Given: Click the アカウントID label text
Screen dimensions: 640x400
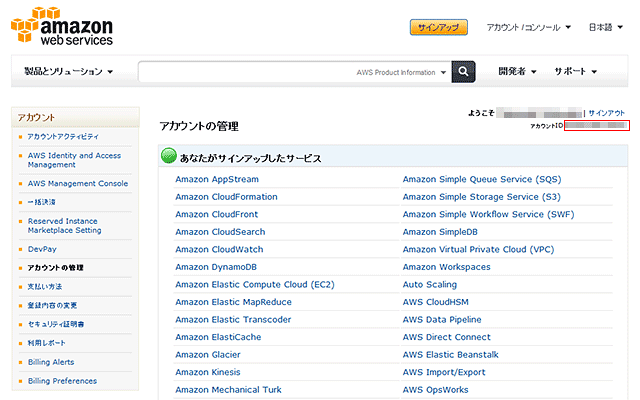Looking at the screenshot, I should [x=547, y=126].
